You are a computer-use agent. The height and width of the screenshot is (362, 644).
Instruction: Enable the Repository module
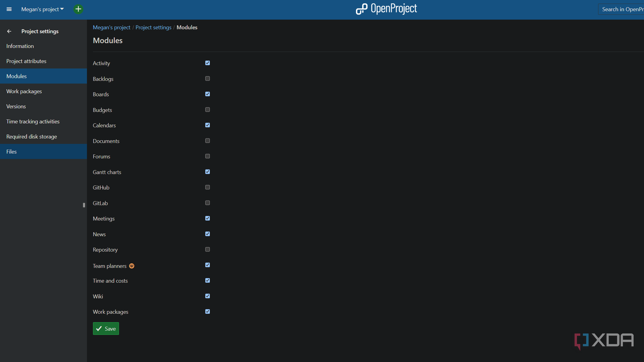pyautogui.click(x=207, y=249)
